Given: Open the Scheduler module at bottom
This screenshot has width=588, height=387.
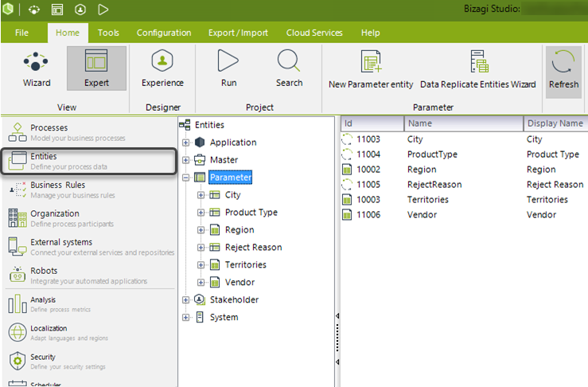Looking at the screenshot, I should tap(89, 384).
